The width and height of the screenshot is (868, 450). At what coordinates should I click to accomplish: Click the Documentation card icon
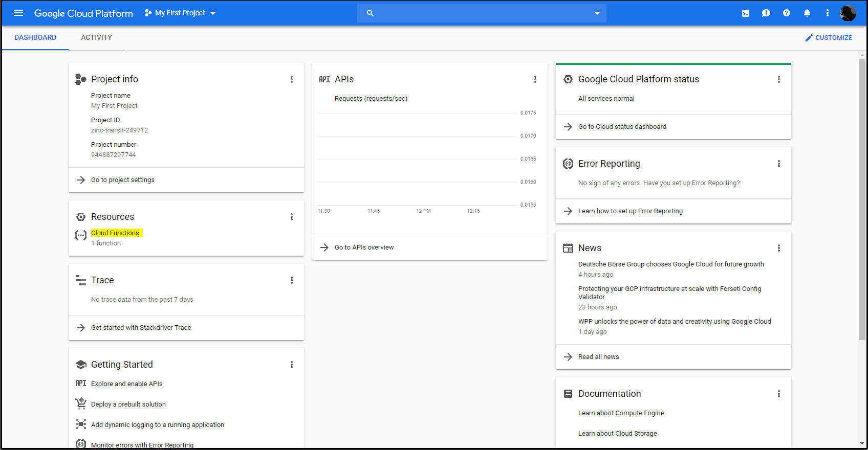point(568,394)
